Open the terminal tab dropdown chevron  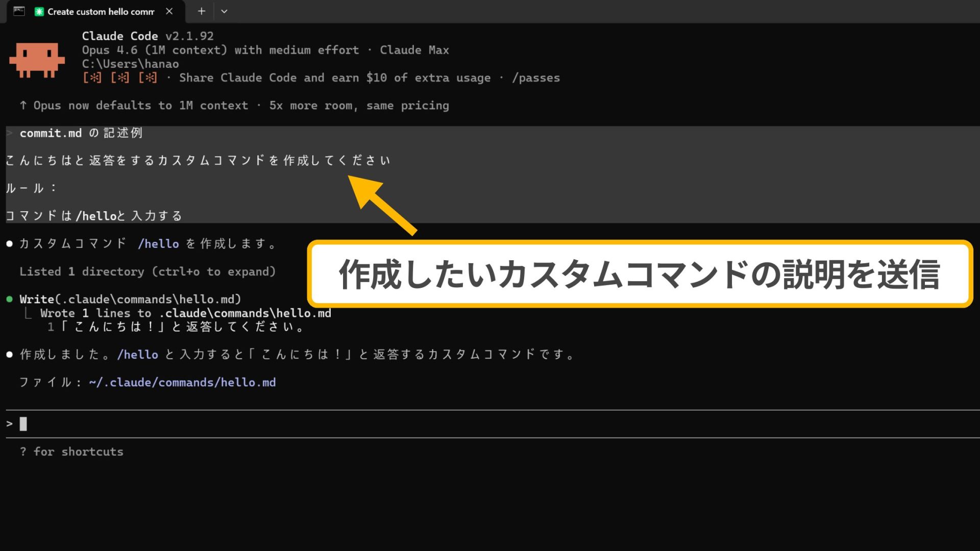point(224,11)
